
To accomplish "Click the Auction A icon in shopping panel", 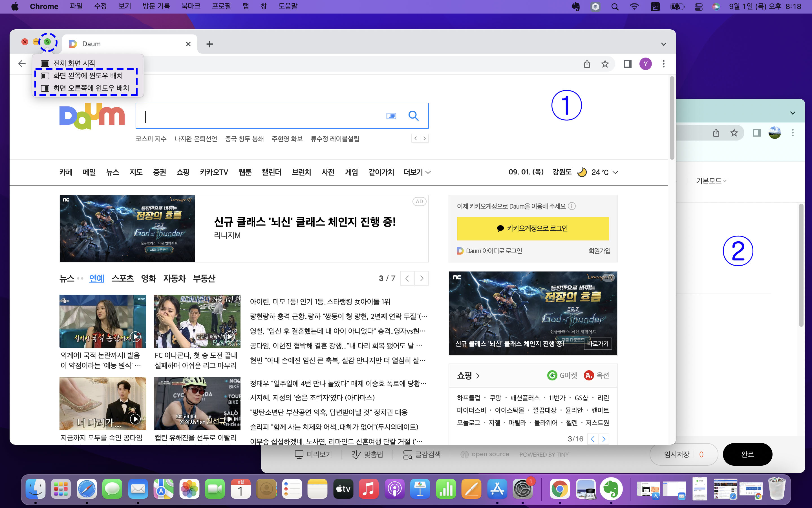I will point(588,375).
